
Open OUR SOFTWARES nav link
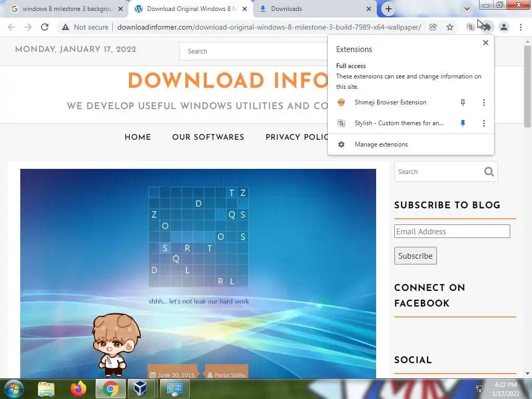tap(208, 137)
